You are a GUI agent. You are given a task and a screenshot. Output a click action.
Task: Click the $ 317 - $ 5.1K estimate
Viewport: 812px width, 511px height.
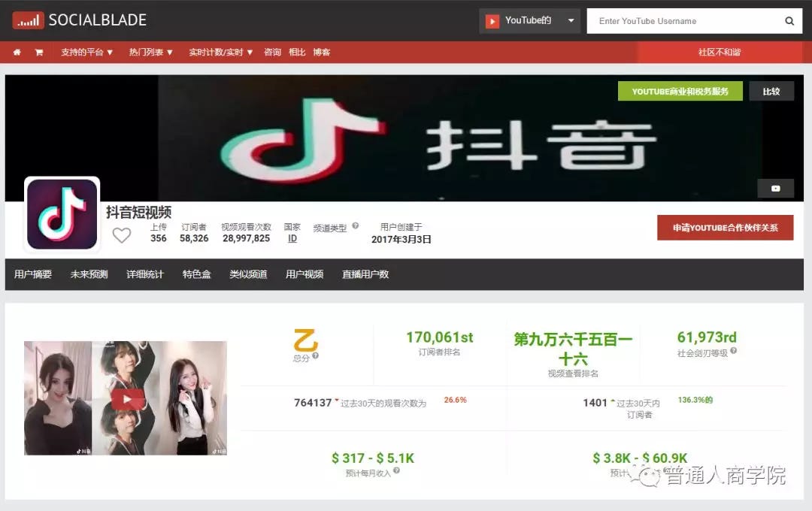[373, 458]
